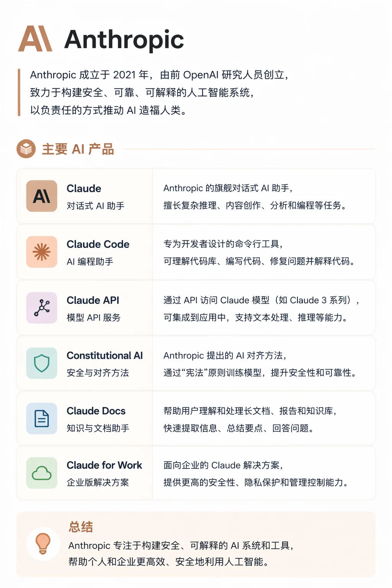392x588 pixels.
Task: Click the Claude Code description text
Action: (x=259, y=253)
